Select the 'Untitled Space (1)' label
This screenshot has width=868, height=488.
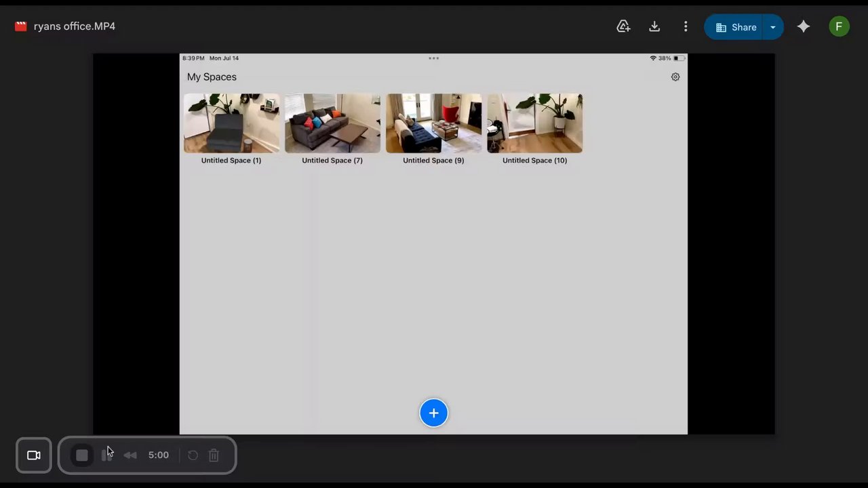[231, 161]
